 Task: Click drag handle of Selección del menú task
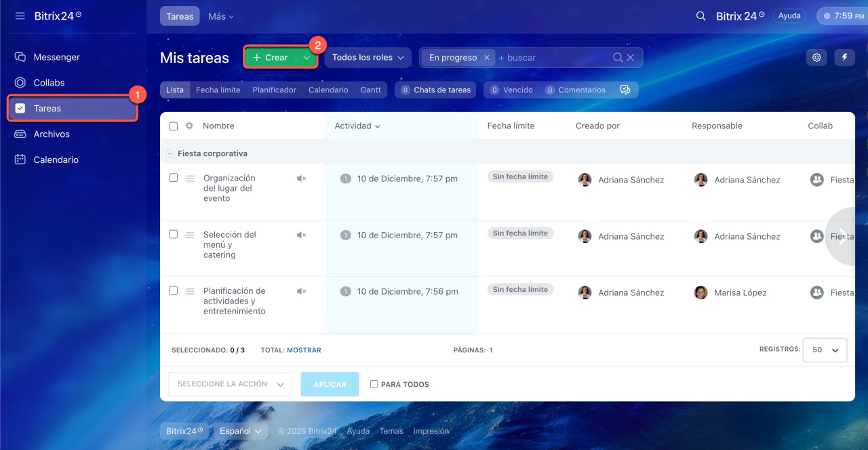(x=190, y=235)
